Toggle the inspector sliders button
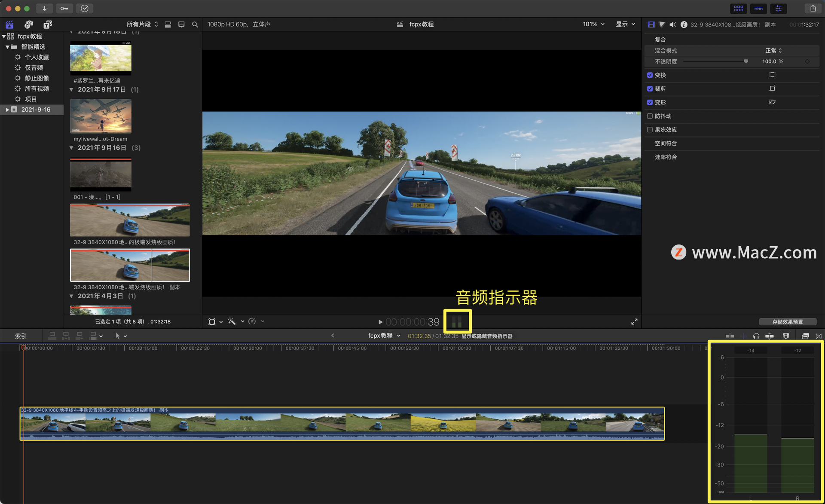Screen dimensions: 825x504 click(x=779, y=8)
